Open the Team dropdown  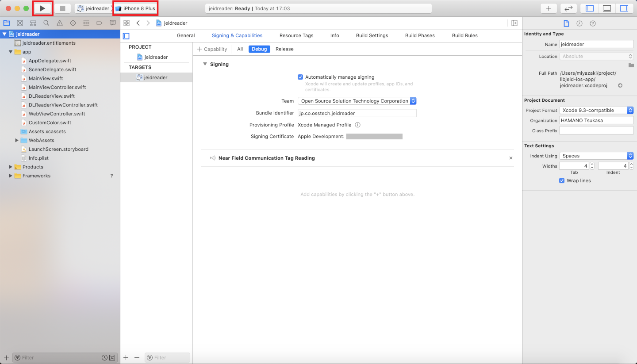pos(357,101)
